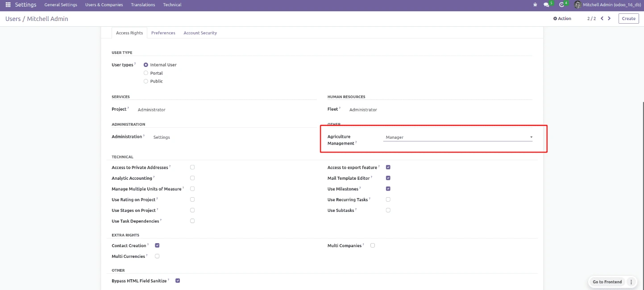Enable the Analytic Accounting checkbox
644x290 pixels.
click(x=192, y=178)
